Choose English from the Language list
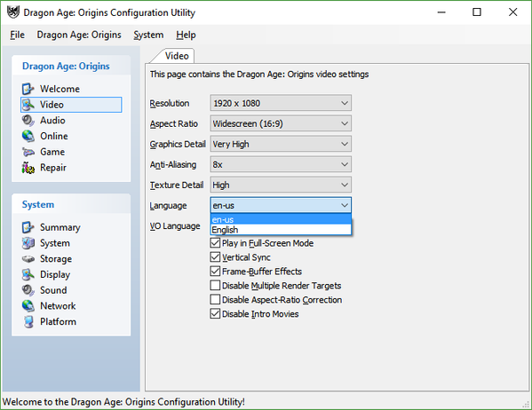This screenshot has height=410, width=532. point(281,230)
